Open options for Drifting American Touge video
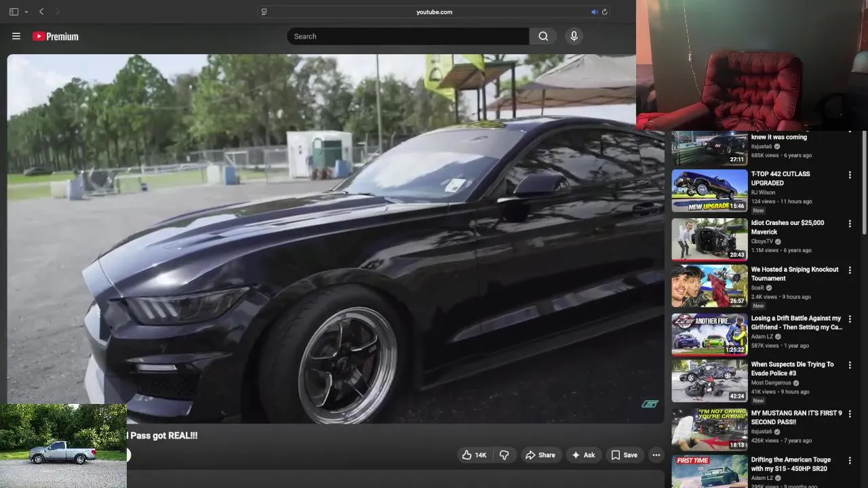Screen dimensions: 868x488 point(850,461)
